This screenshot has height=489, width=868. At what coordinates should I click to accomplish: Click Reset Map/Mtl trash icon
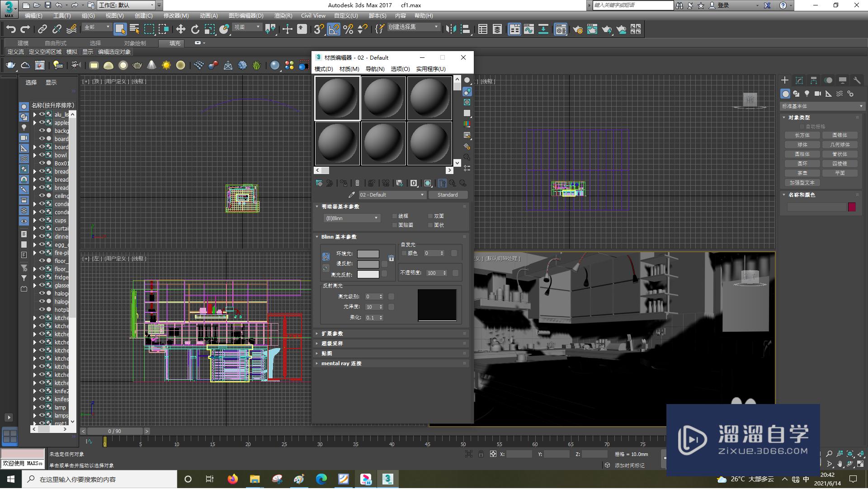(358, 183)
